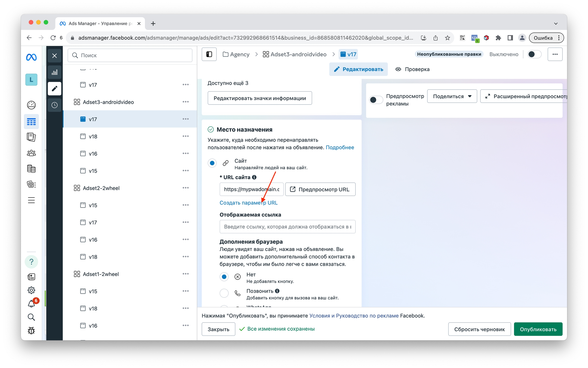Open the three-dot menu for Adset2-2wheel
Image resolution: width=588 pixels, height=368 pixels.
186,188
